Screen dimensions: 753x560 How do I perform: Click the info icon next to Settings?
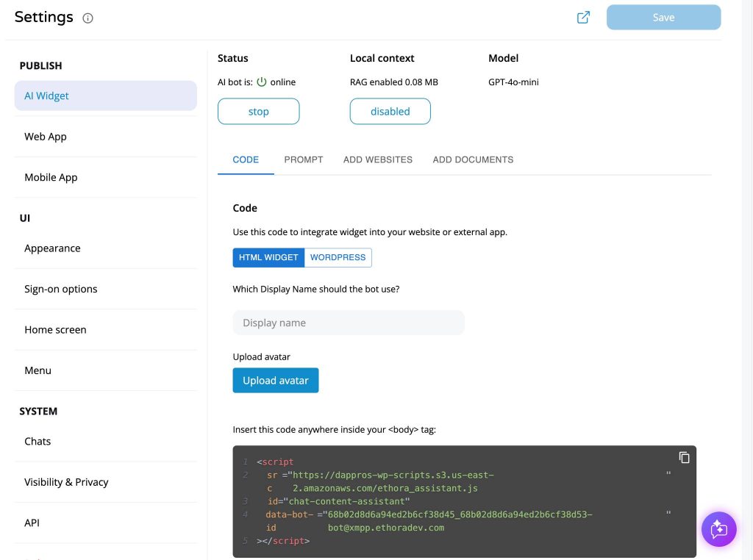click(88, 18)
